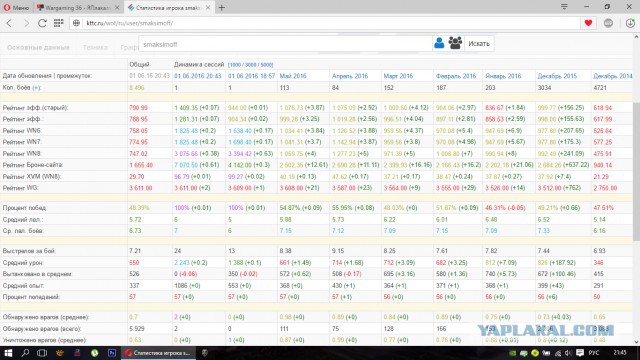Click total battles value 8 496

[x=137, y=87]
